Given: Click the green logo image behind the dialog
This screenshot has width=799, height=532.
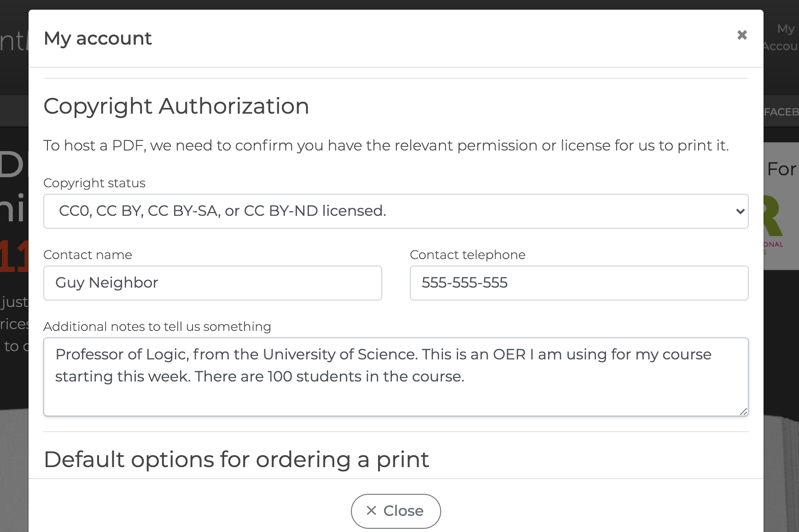Looking at the screenshot, I should click(x=774, y=216).
